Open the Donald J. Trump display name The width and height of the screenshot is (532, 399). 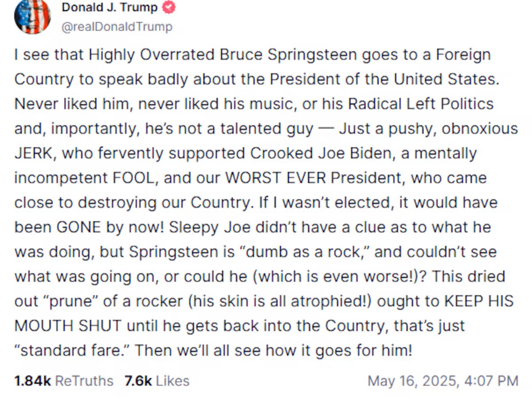click(110, 8)
